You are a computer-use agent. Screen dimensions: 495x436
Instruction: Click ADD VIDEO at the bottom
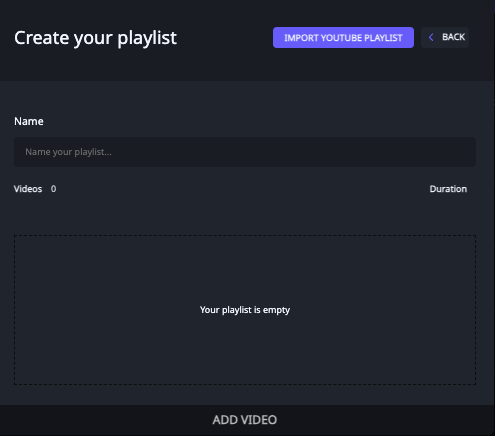[x=245, y=420]
